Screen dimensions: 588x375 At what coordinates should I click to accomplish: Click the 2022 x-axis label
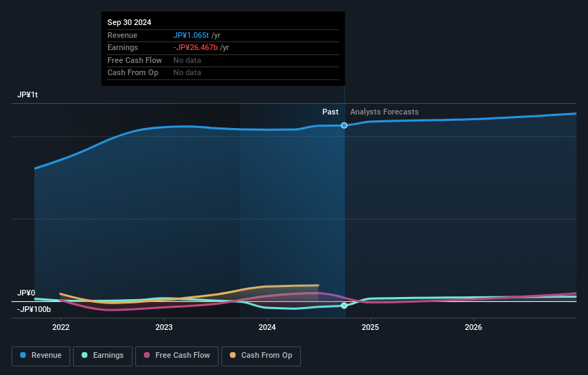click(x=61, y=328)
